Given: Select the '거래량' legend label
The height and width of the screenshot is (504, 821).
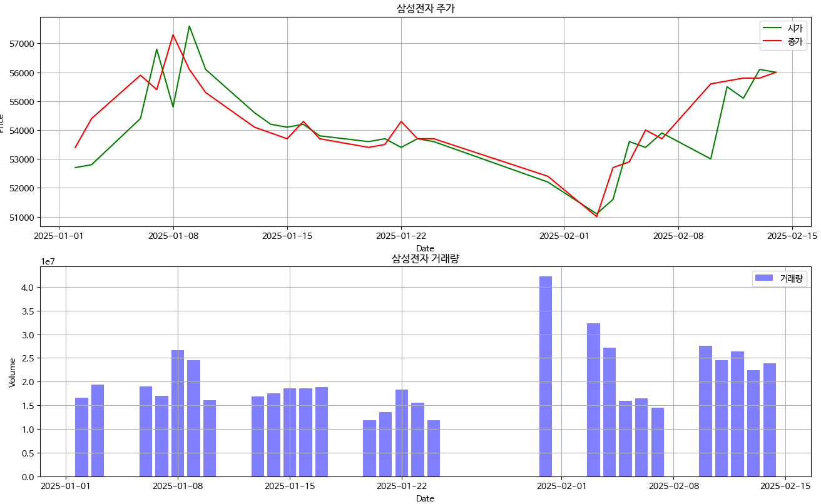Looking at the screenshot, I should click(x=791, y=278).
